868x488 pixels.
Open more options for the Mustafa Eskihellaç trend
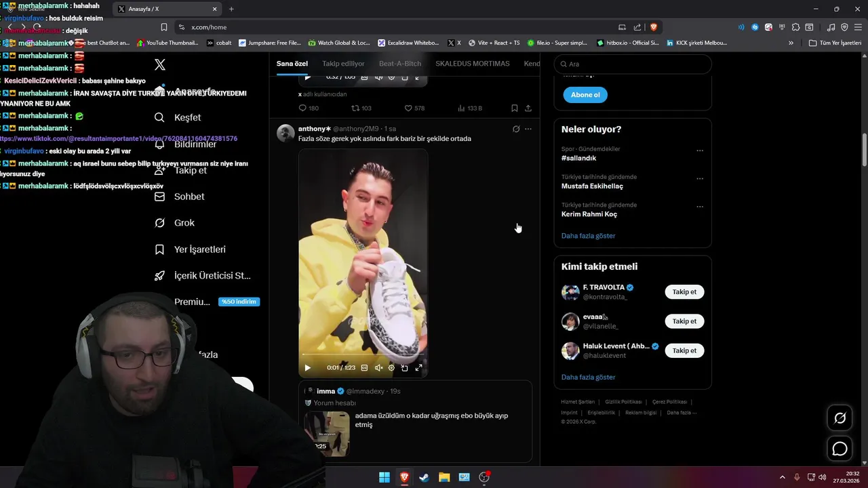point(700,179)
